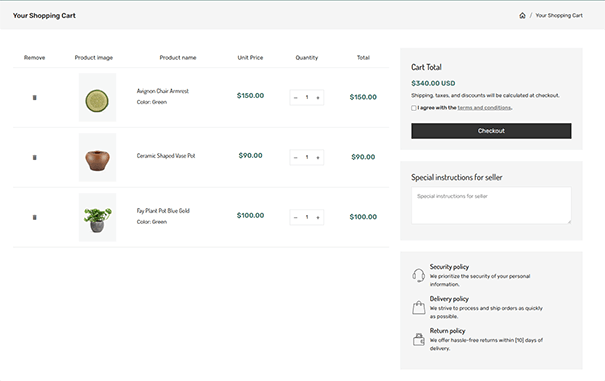Click the $90.00 unit price
The height and width of the screenshot is (381, 605).
point(250,156)
